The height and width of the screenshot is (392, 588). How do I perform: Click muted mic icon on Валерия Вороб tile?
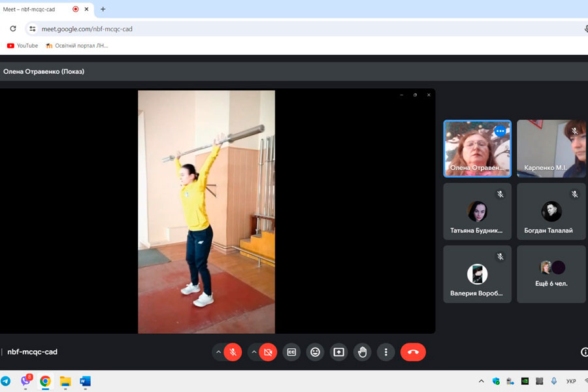pyautogui.click(x=500, y=257)
